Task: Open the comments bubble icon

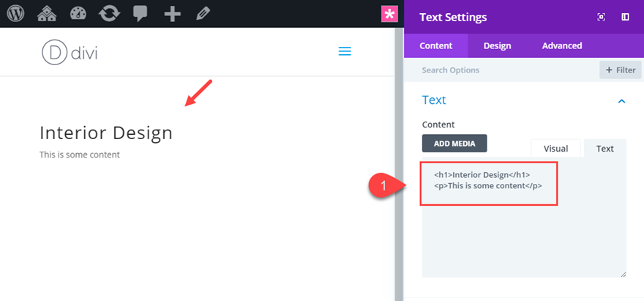Action: coord(141,14)
